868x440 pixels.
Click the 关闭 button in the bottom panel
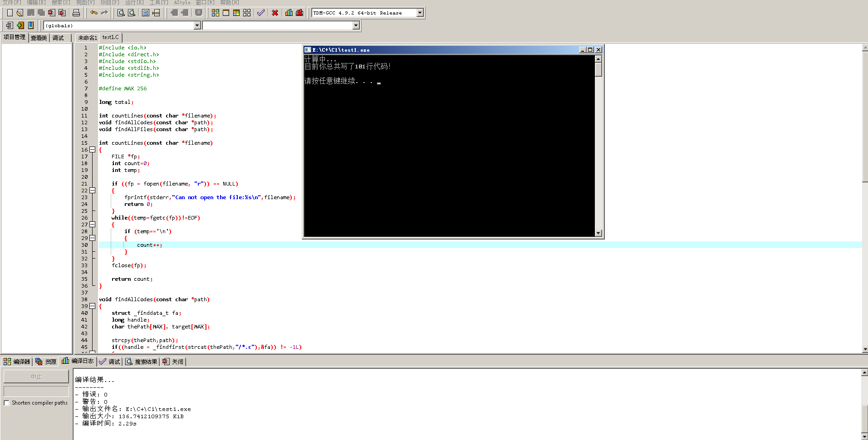pyautogui.click(x=173, y=362)
